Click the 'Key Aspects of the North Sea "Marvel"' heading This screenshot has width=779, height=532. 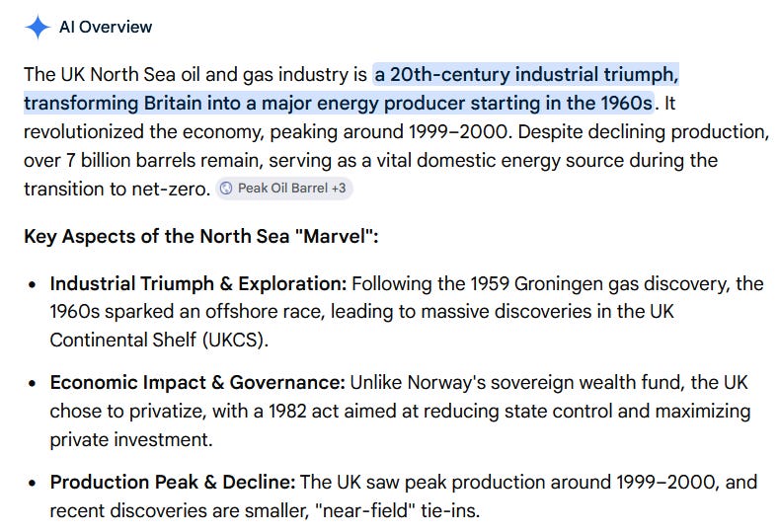tap(201, 237)
